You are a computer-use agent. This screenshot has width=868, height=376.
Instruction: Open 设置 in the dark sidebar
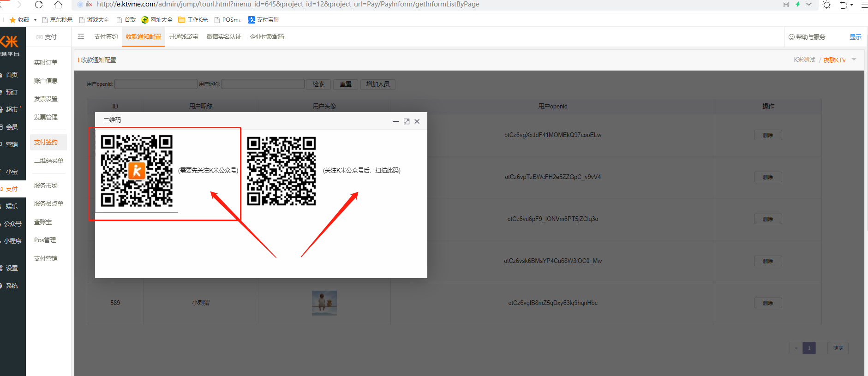coord(12,268)
